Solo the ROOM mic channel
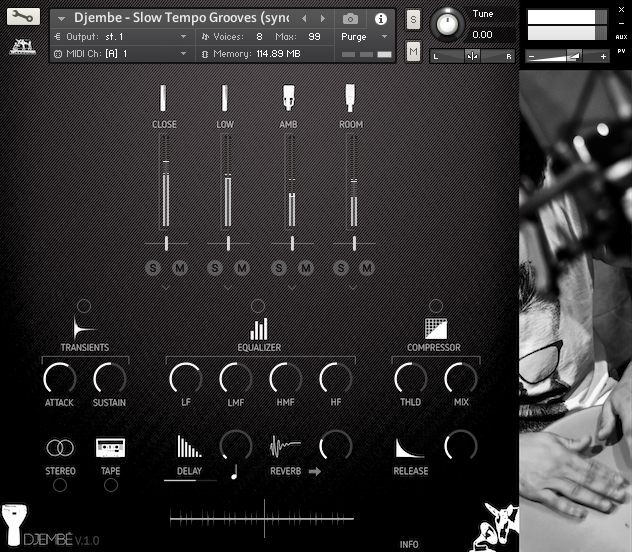The width and height of the screenshot is (632, 552). tap(341, 268)
